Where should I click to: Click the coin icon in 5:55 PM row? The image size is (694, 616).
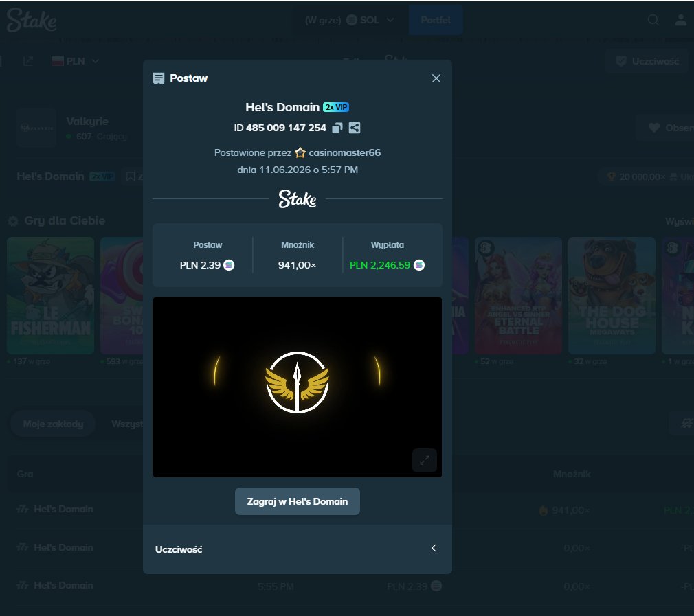pos(436,586)
